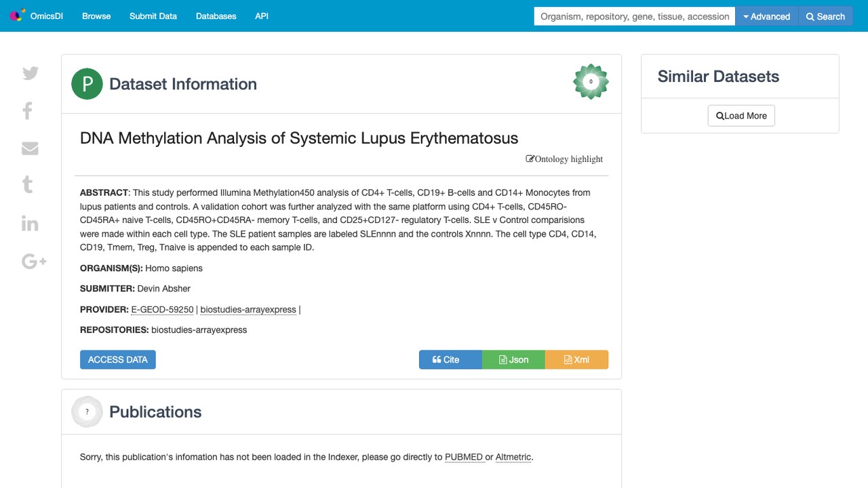Screen dimensions: 868x488
Task: Click the ACCESS DATA button
Action: click(118, 359)
